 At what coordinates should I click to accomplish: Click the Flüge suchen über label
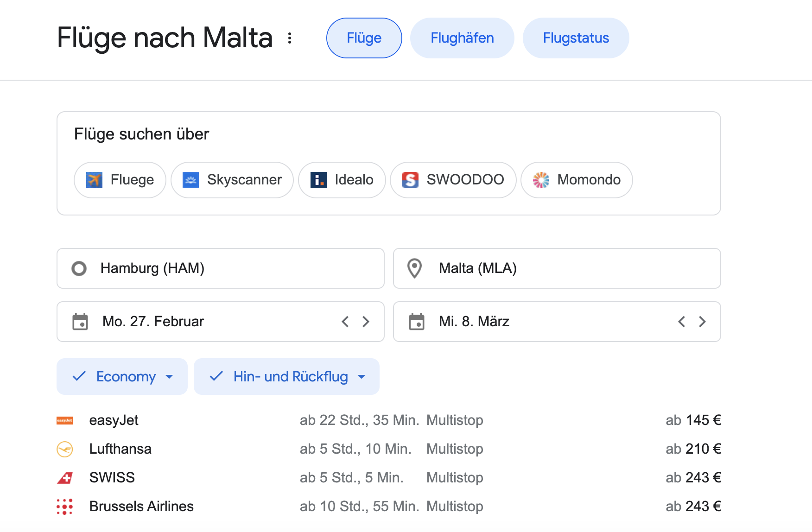[142, 134]
